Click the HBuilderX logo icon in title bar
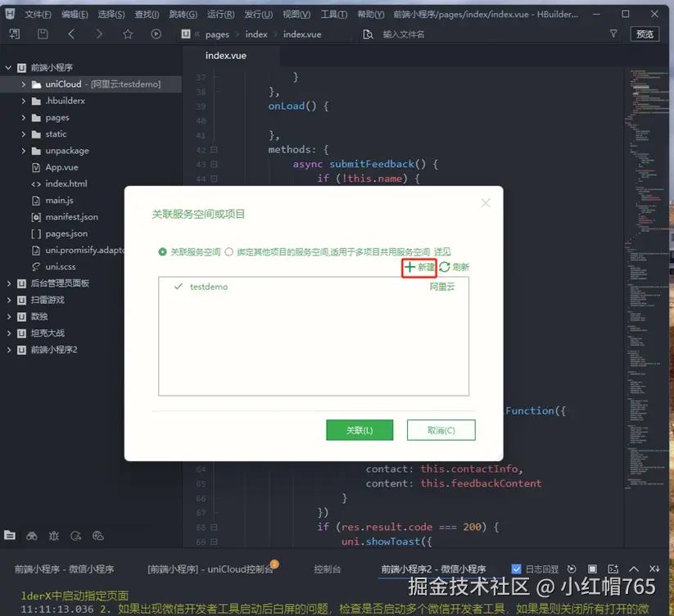The height and width of the screenshot is (616, 674). coord(10,14)
